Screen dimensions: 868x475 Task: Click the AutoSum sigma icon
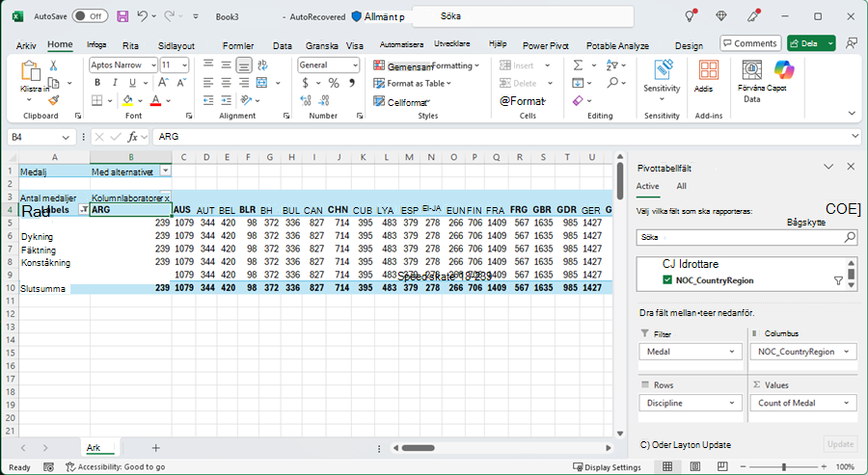578,66
